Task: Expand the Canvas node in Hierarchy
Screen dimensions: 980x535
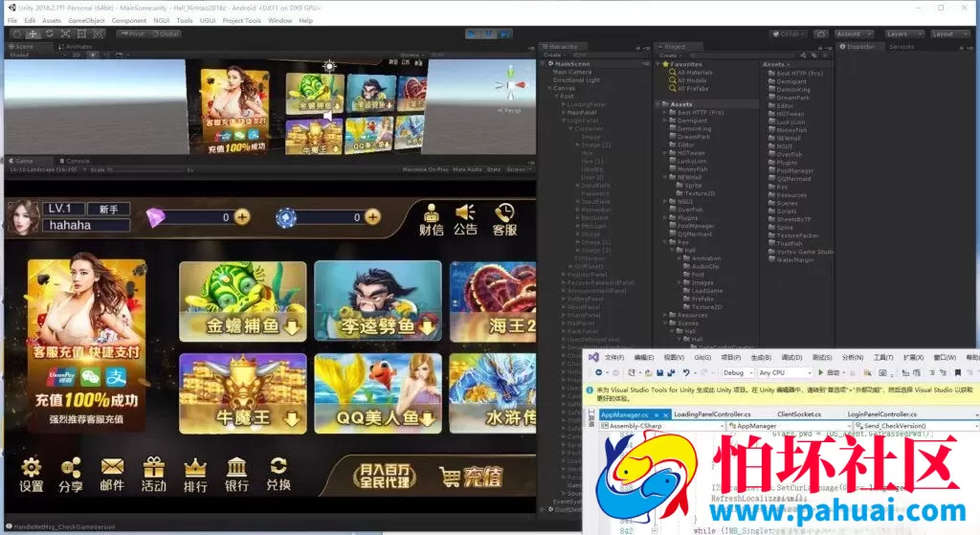Action: [549, 88]
